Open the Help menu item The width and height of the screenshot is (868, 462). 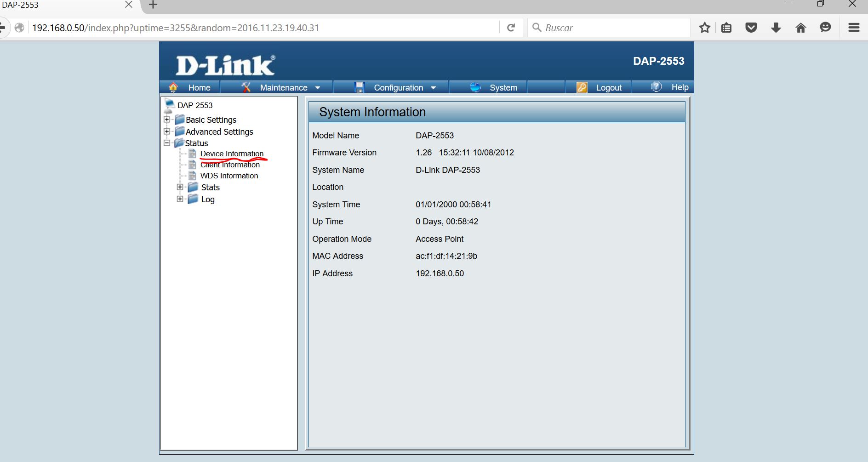(x=680, y=87)
